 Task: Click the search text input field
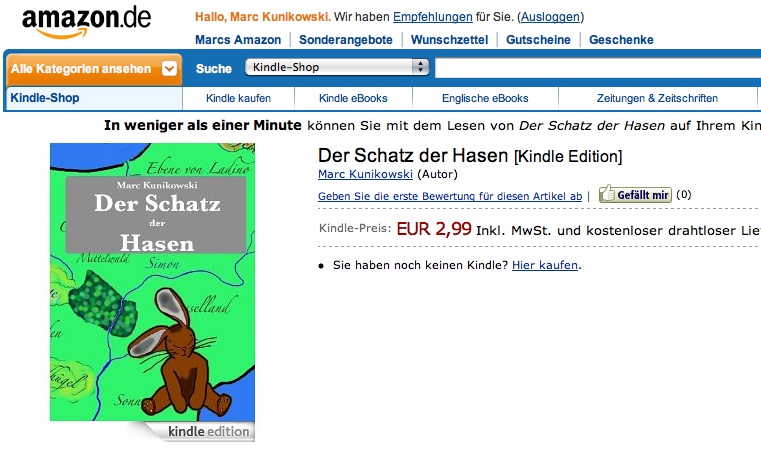pos(598,67)
